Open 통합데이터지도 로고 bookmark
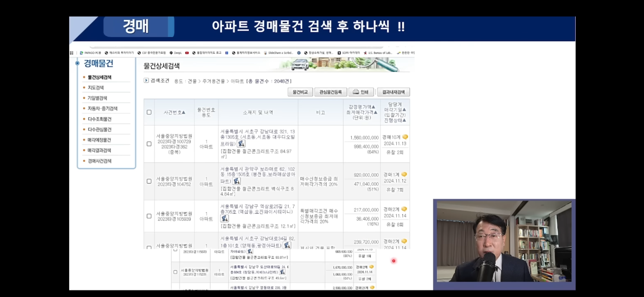Screen dimensions: 644x297 point(207,53)
